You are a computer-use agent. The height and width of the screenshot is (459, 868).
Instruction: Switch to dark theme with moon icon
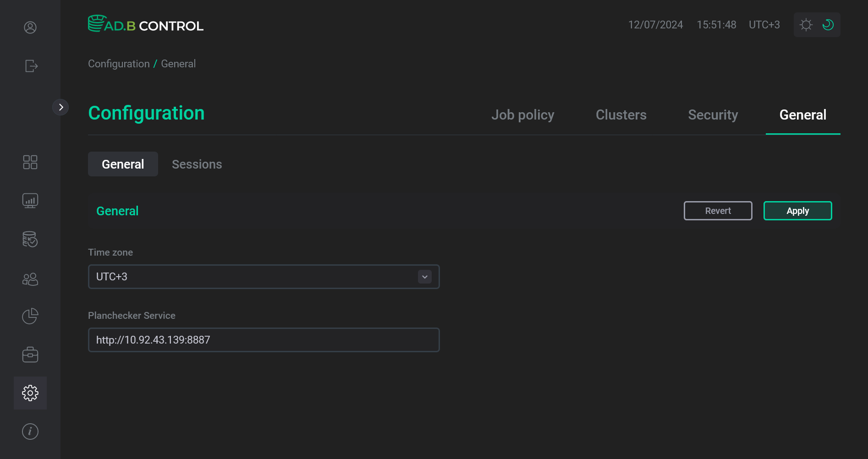pos(828,25)
